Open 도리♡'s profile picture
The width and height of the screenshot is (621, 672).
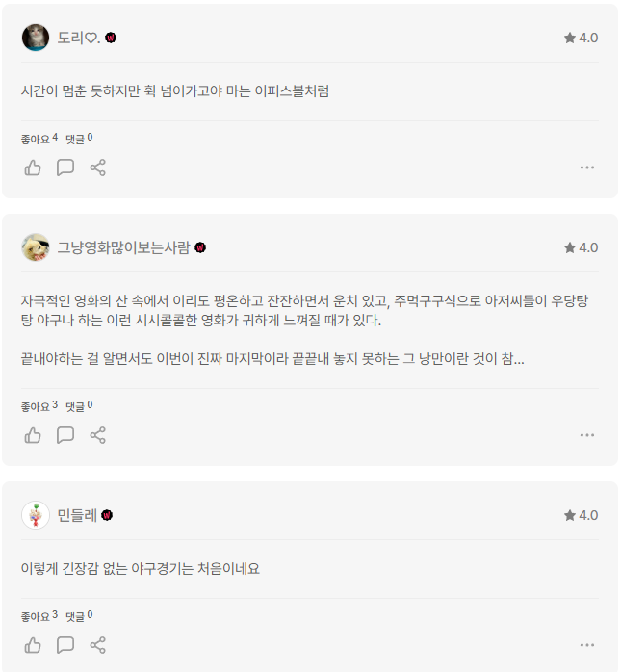coord(36,38)
